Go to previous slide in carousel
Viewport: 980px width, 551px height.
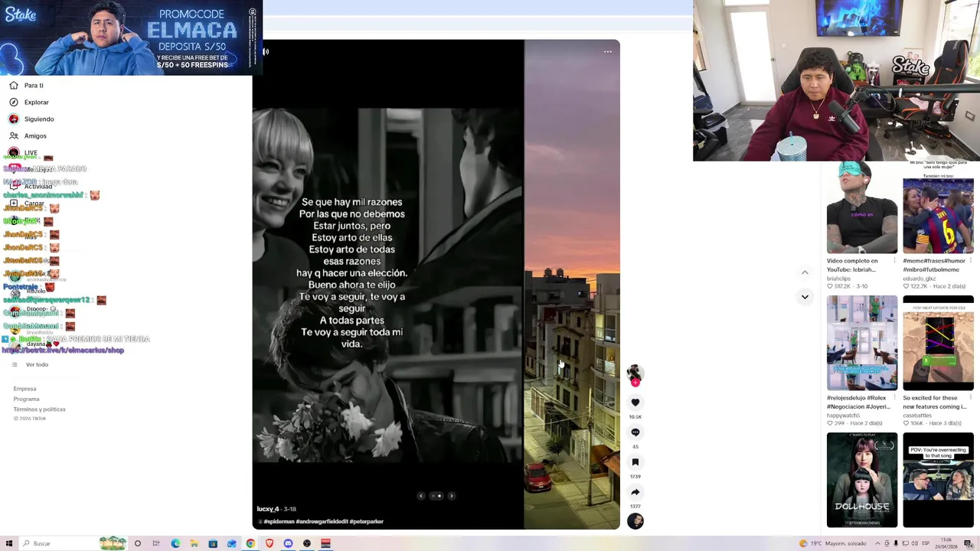tap(421, 496)
